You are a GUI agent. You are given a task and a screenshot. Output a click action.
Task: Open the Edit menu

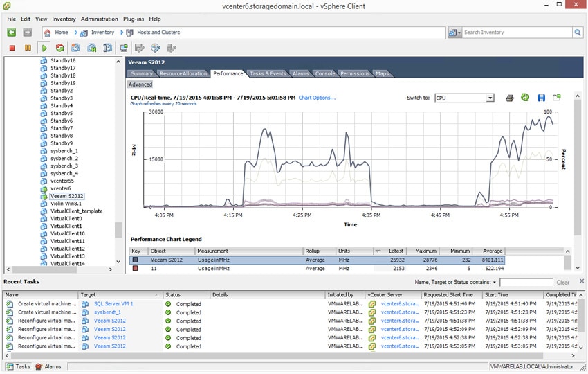(26, 19)
